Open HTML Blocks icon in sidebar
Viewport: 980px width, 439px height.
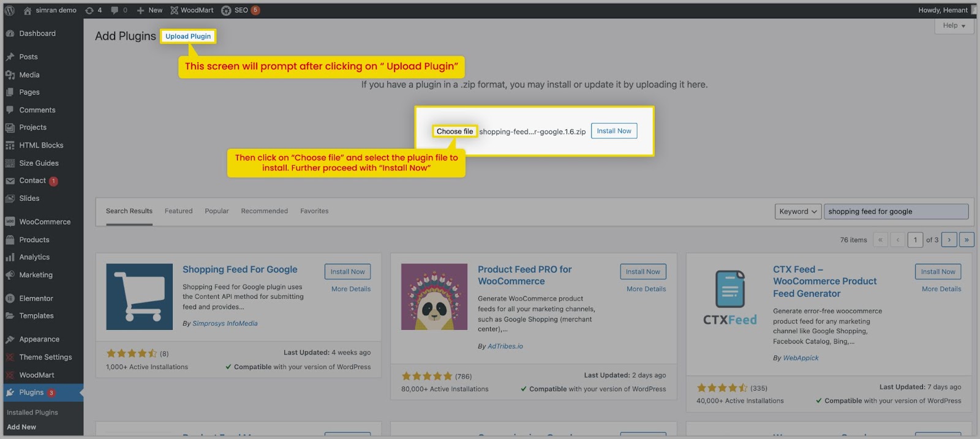10,145
